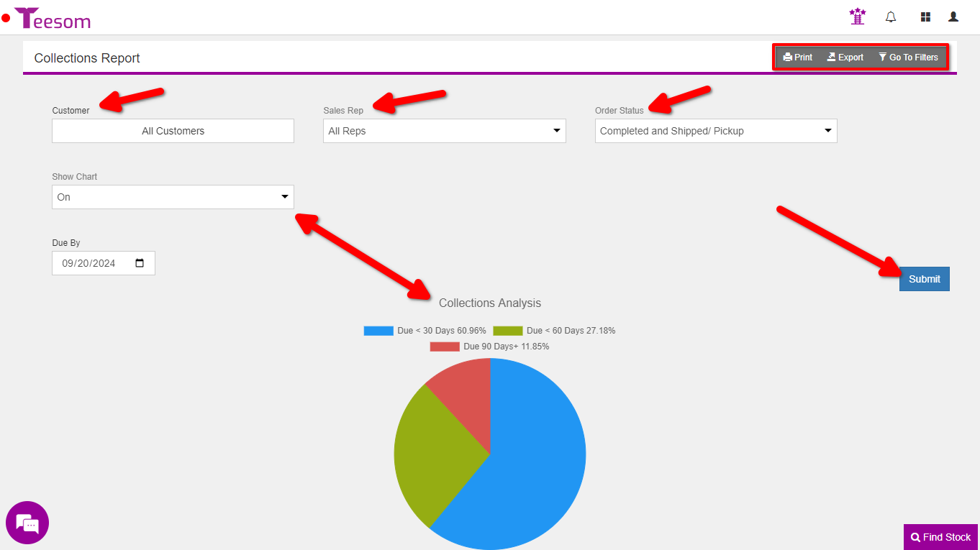Expand the Sales Rep dropdown

pos(444,131)
